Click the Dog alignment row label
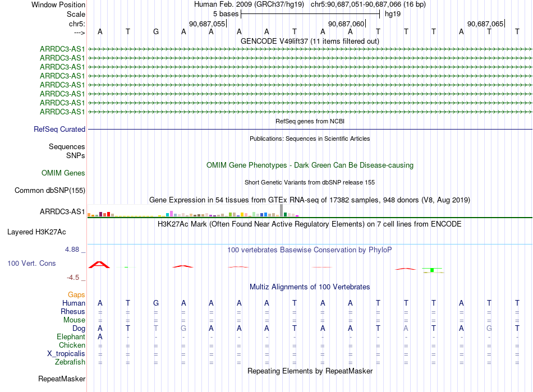Screen dimensions: 533x392 pyautogui.click(x=79, y=328)
